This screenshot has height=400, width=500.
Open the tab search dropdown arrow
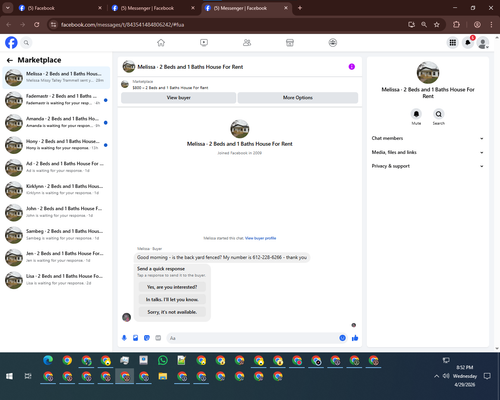tap(7, 8)
